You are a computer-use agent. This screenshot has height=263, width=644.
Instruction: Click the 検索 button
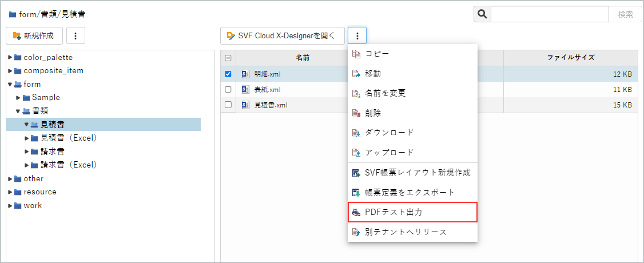point(625,14)
